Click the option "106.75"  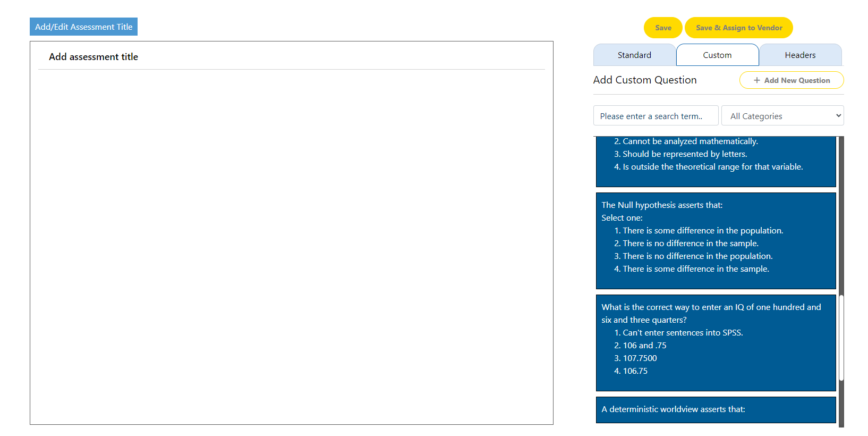(635, 371)
